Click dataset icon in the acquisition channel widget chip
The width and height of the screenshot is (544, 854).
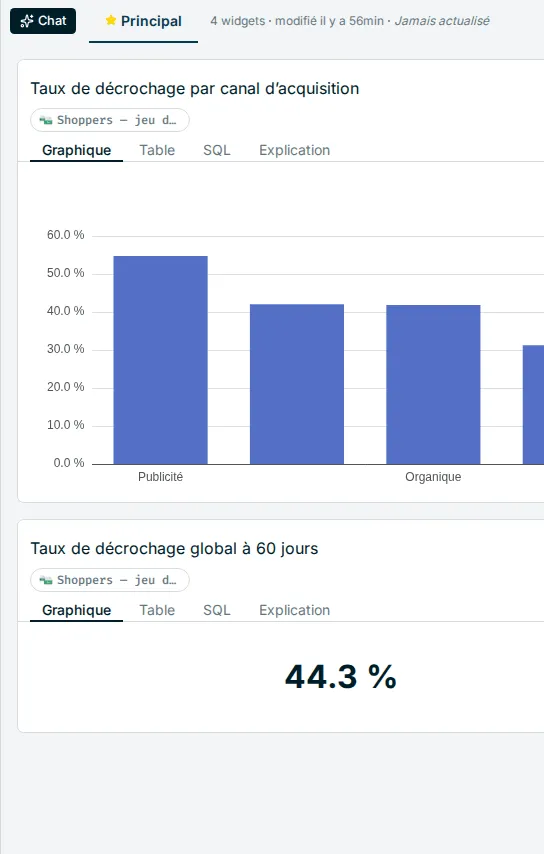(x=46, y=120)
